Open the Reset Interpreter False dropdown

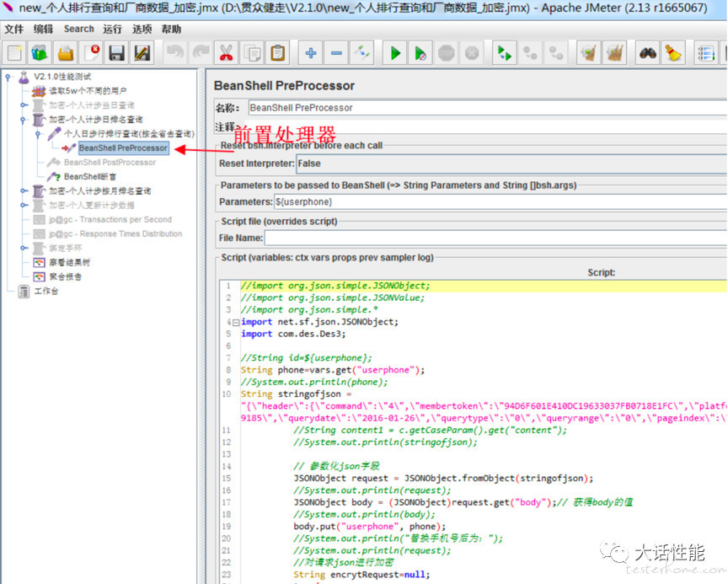[x=511, y=163]
